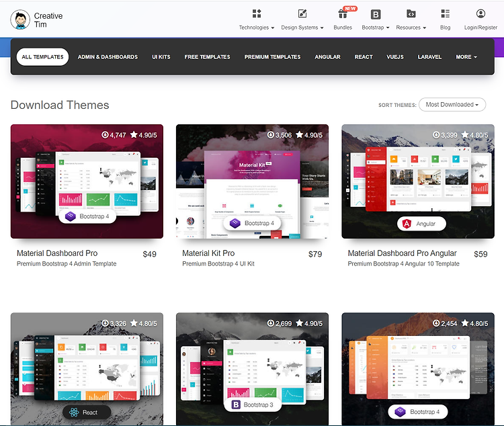
Task: Open the PREMIUM TEMPLATES tab
Action: coord(272,57)
